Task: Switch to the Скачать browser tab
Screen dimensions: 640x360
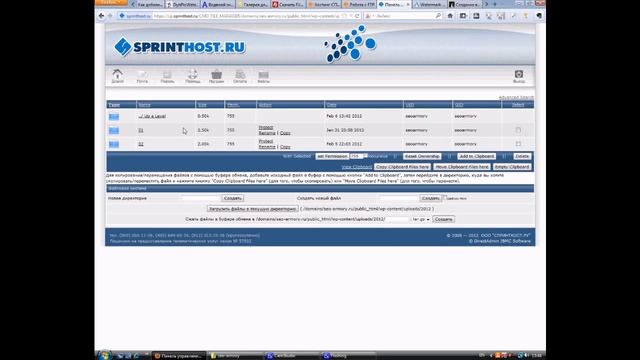Action: click(x=289, y=4)
